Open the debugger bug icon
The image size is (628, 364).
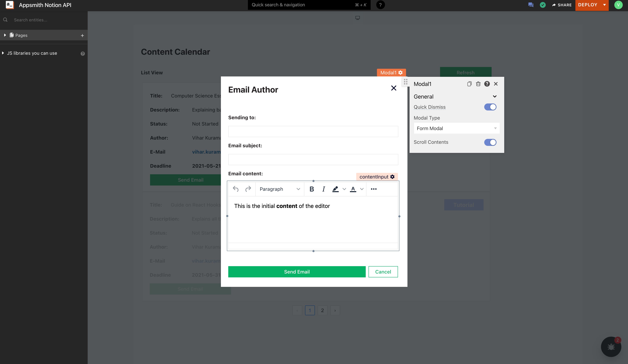(611, 347)
